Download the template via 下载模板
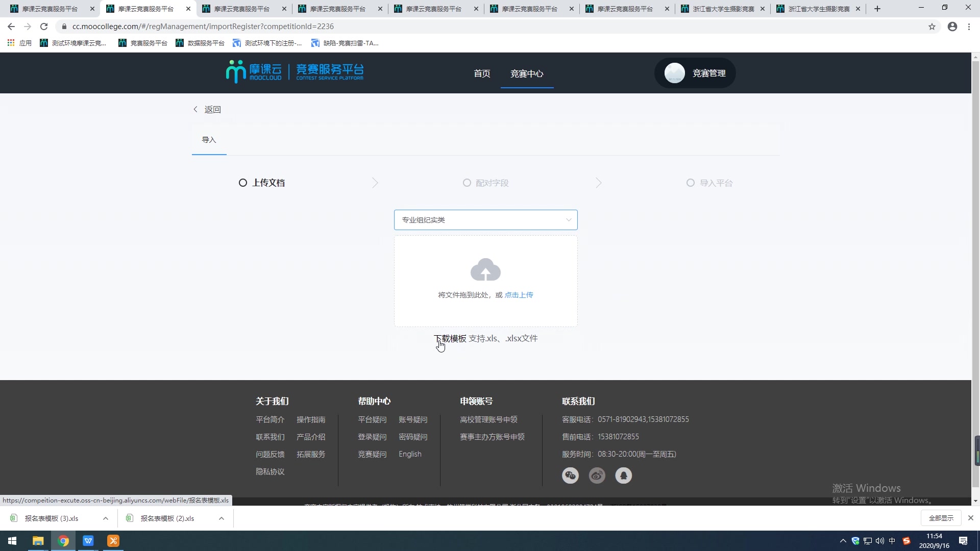 (x=450, y=338)
